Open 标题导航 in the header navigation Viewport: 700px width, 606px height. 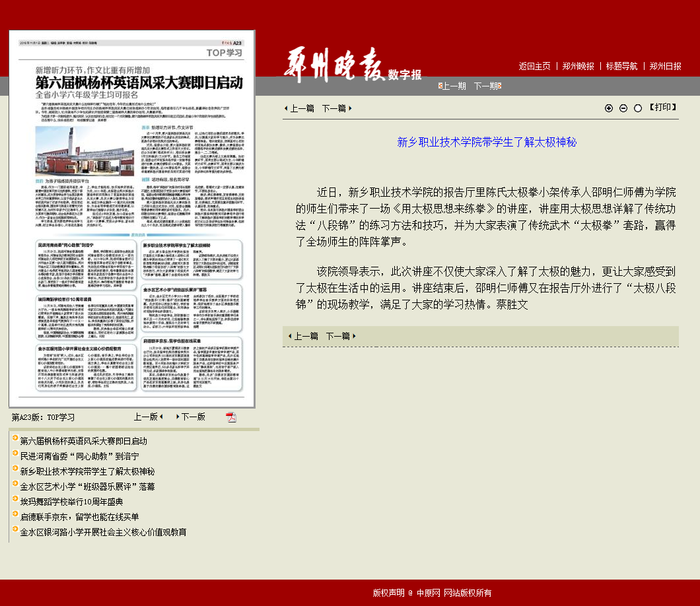(621, 66)
